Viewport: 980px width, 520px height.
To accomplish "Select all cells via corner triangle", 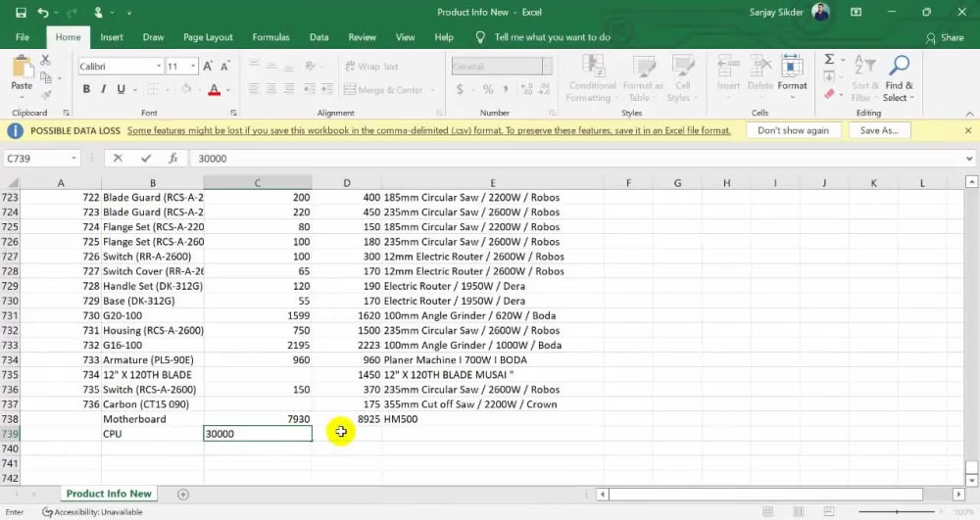I will [x=11, y=183].
